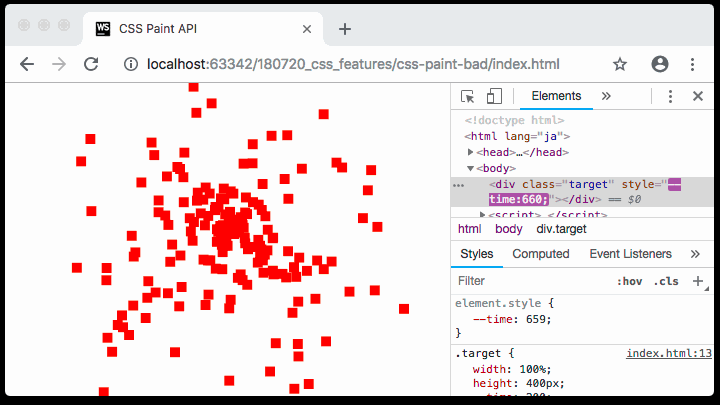Collapse the body element node
The width and height of the screenshot is (720, 405).
471,168
